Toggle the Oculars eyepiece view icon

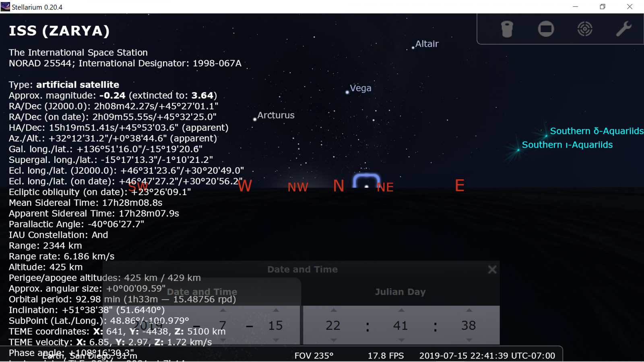pos(507,29)
